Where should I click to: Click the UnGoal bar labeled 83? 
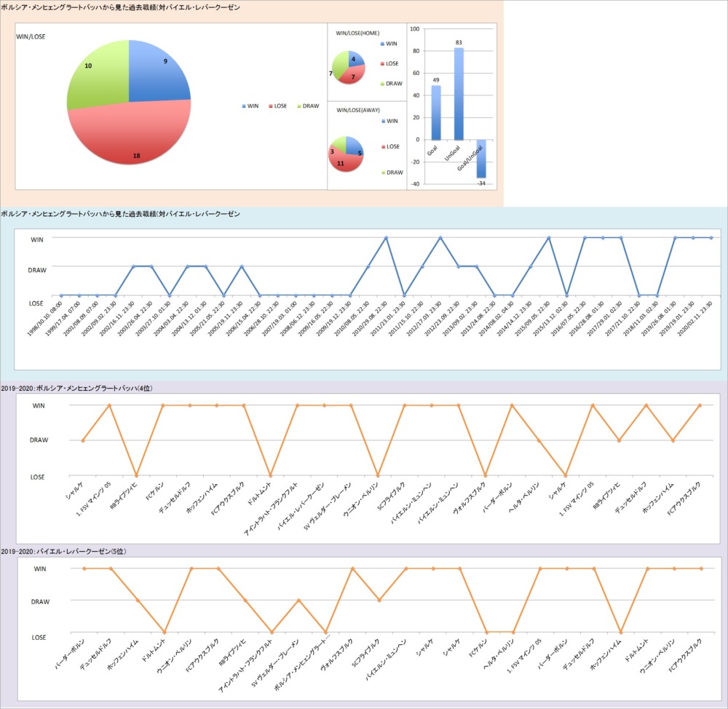point(459,93)
